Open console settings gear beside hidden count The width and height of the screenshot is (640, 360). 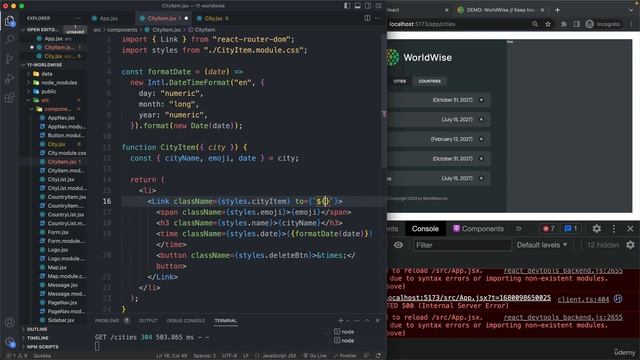pos(630,245)
